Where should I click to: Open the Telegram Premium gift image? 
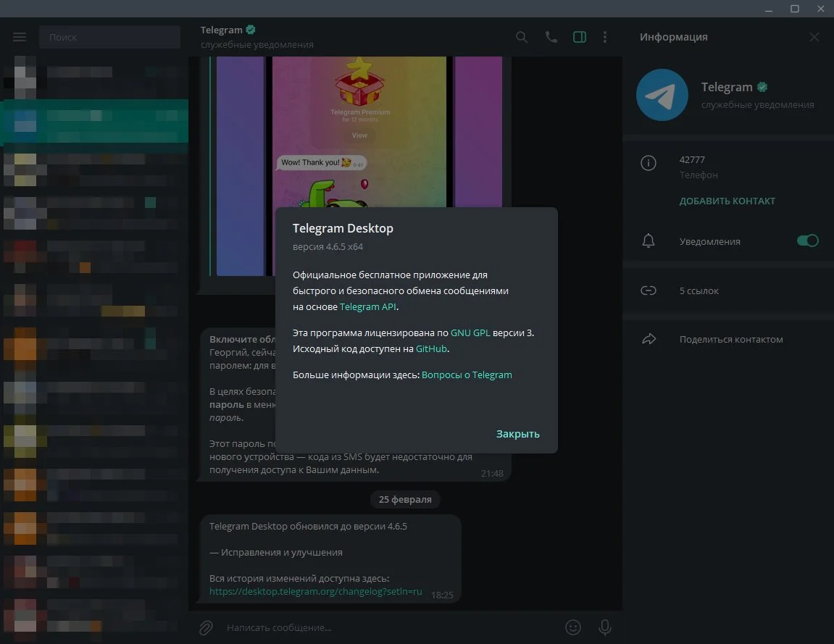pyautogui.click(x=359, y=165)
